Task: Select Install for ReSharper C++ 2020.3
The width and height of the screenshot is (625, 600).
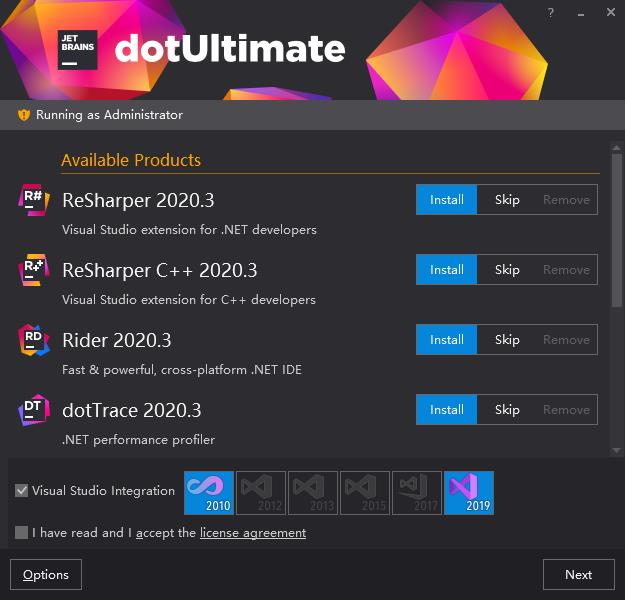Action: tap(446, 270)
